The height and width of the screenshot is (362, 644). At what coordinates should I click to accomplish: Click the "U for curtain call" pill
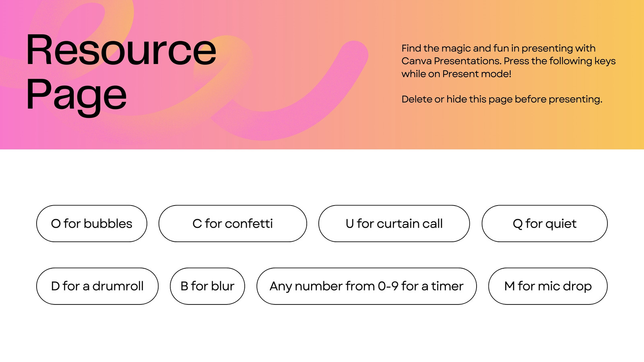click(394, 224)
